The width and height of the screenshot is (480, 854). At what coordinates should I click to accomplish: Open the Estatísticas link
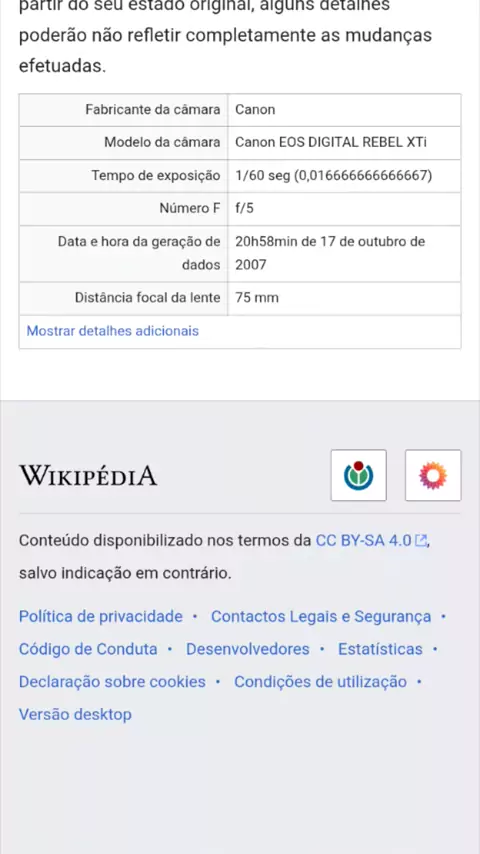coord(380,649)
